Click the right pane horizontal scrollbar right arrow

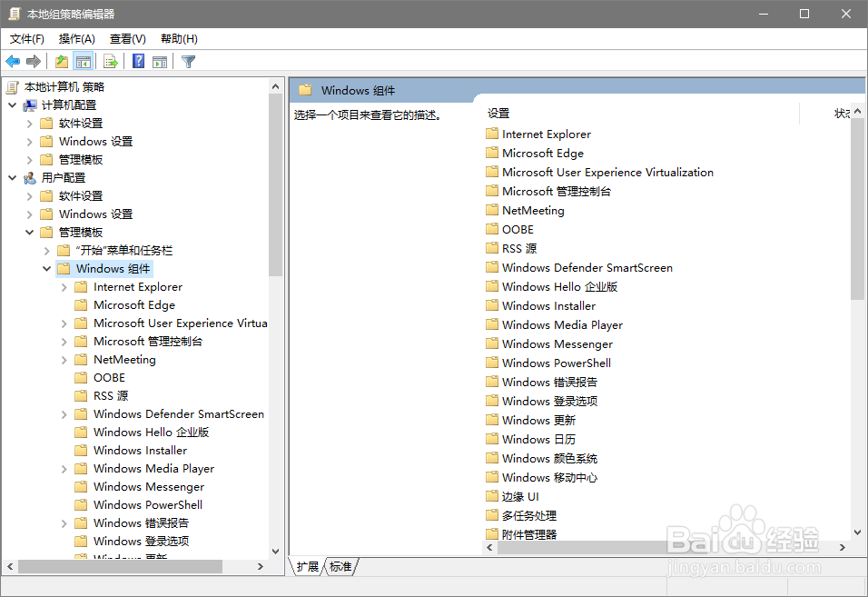pos(842,547)
